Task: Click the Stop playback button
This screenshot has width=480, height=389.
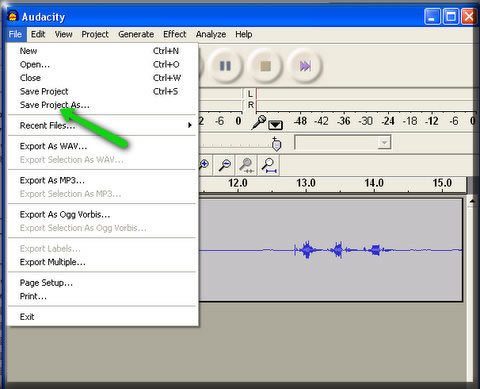Action: pos(265,66)
